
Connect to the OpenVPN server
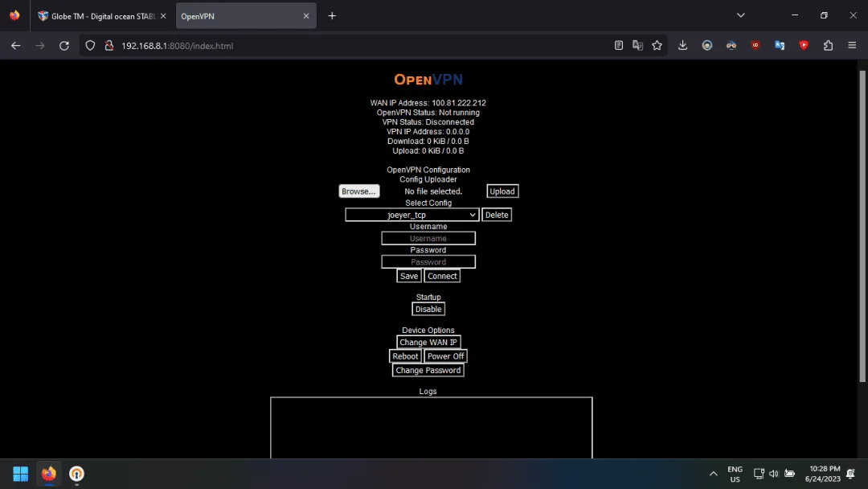click(442, 276)
